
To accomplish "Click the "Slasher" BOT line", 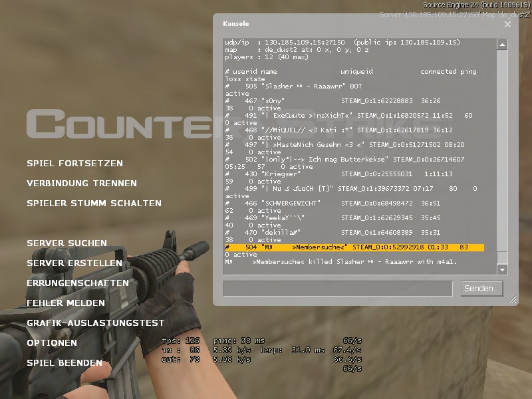I will coord(294,86).
